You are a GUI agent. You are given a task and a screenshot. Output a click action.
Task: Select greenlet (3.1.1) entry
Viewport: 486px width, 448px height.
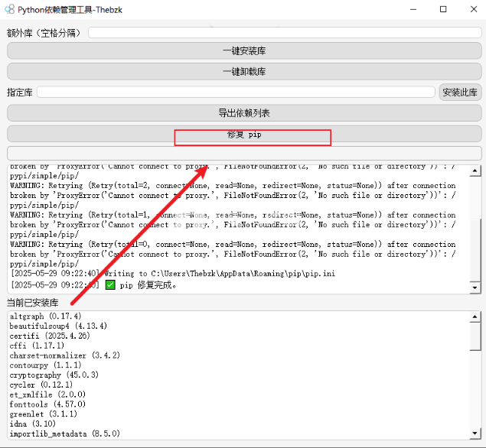(x=43, y=414)
